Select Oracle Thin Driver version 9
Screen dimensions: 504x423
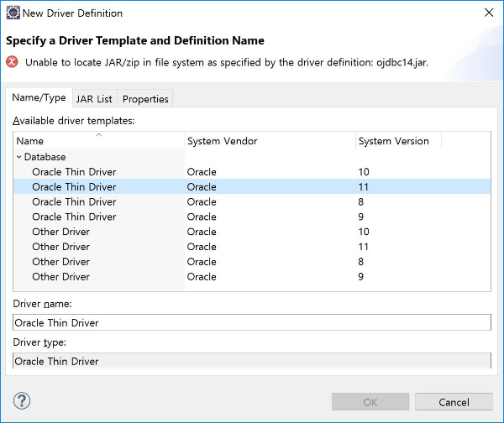(x=252, y=217)
